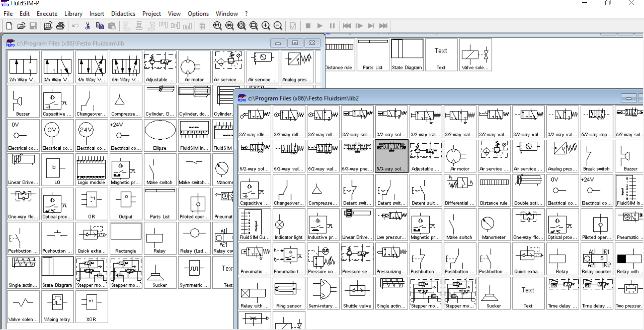Select Differential pressure switch in lib2
Viewport: 644px width, 330px height.
[x=460, y=190]
